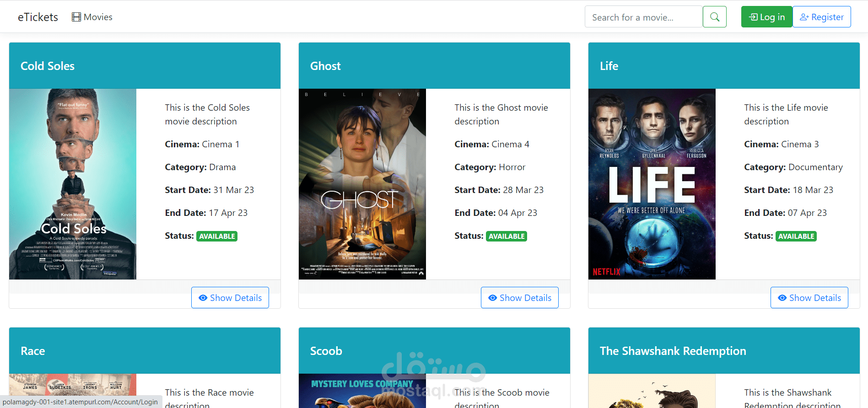Click 'Start Date: 31 Mar 23' text

210,190
